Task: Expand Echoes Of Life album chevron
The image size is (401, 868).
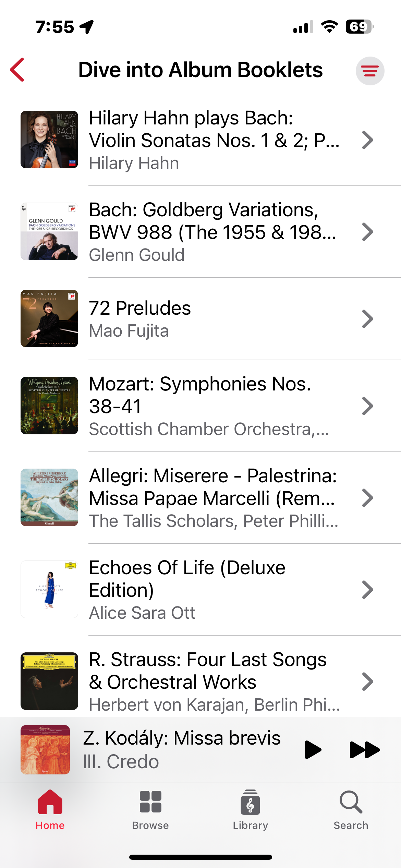Action: (x=367, y=590)
